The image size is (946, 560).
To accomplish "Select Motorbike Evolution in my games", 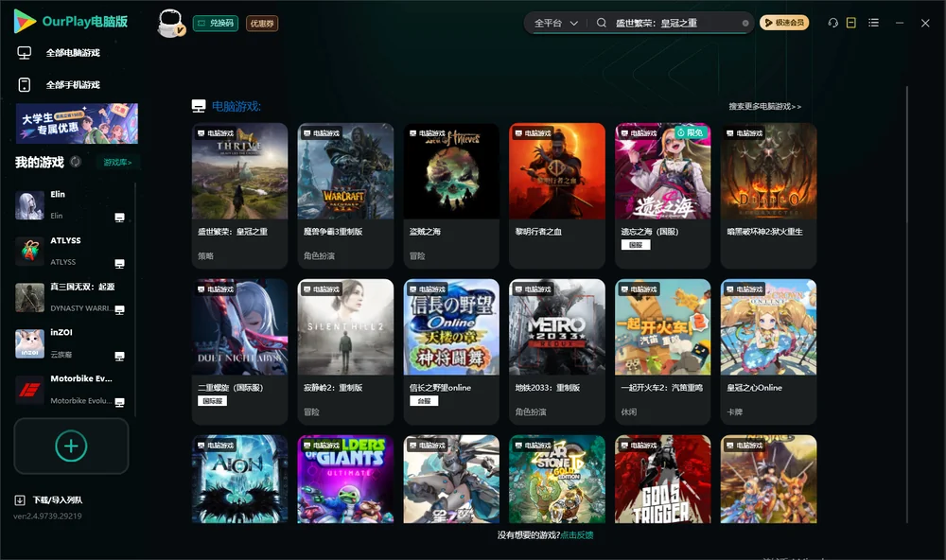I will (69, 390).
